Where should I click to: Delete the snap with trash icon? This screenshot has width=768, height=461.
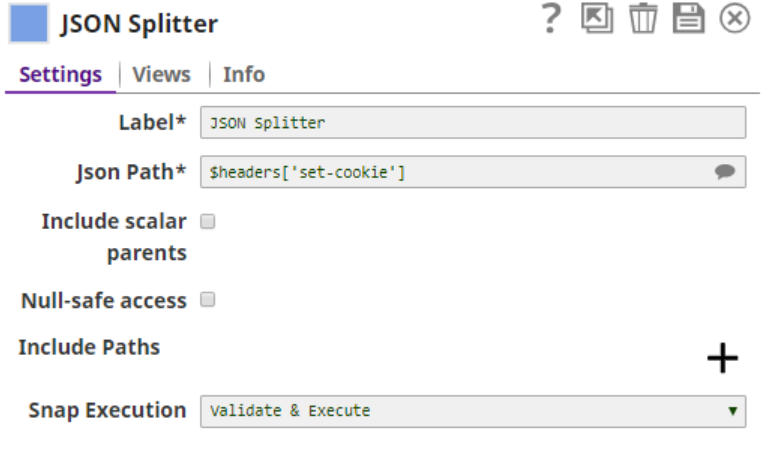(x=643, y=19)
